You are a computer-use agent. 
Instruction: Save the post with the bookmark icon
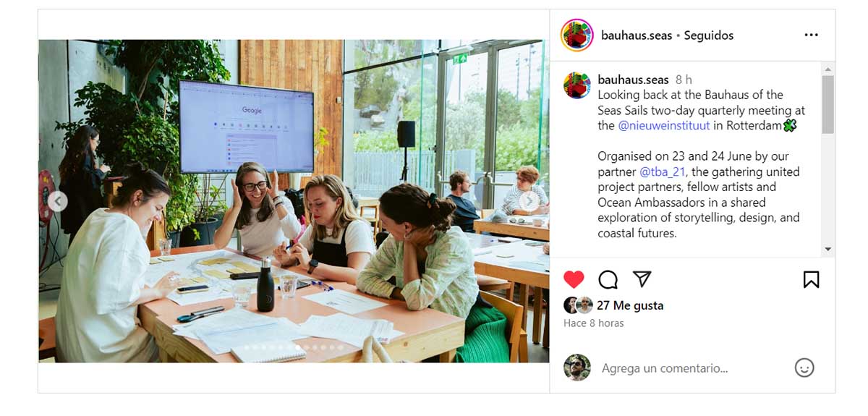(811, 279)
